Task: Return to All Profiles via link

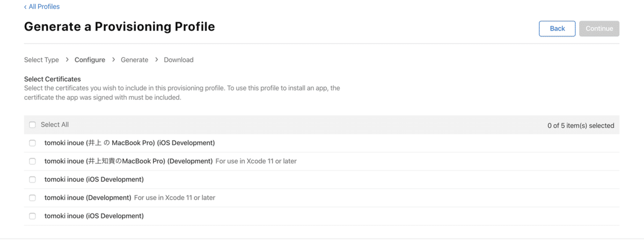Action: [x=44, y=7]
